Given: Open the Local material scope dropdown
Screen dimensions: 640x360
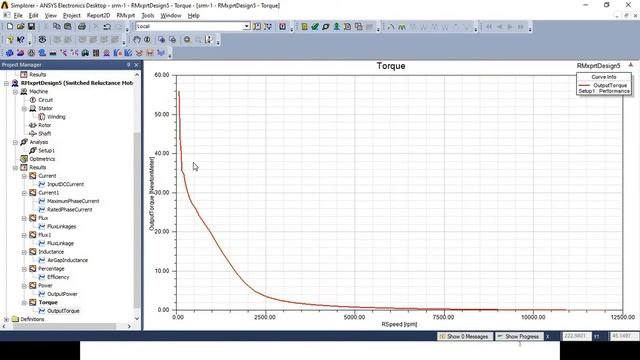Looking at the screenshot, I should click(x=247, y=26).
